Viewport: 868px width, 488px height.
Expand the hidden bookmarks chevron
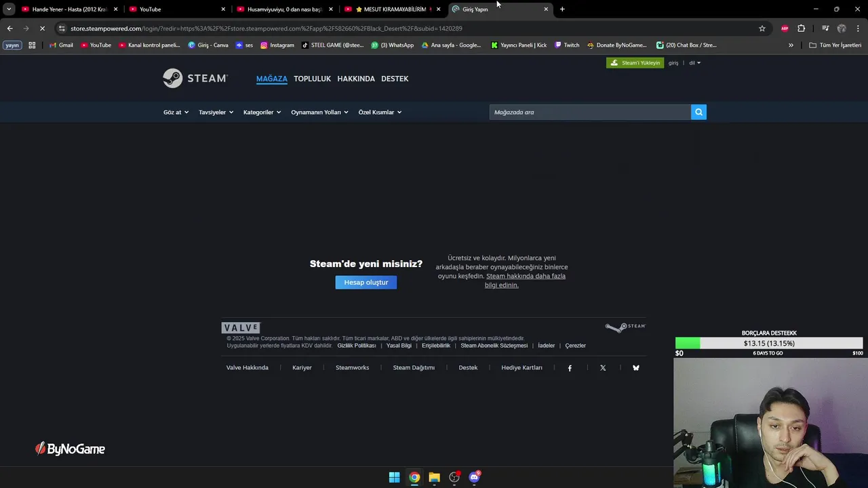click(x=791, y=45)
